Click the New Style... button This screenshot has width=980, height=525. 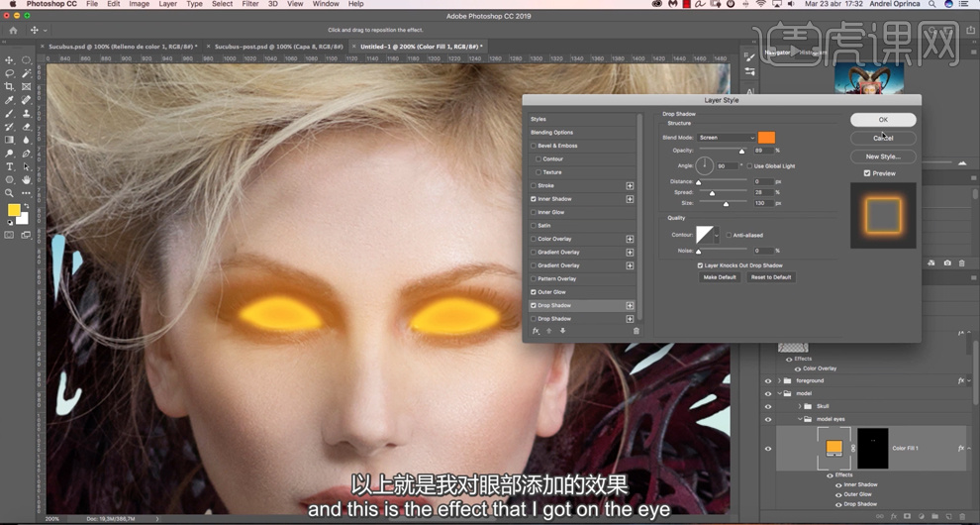(883, 157)
